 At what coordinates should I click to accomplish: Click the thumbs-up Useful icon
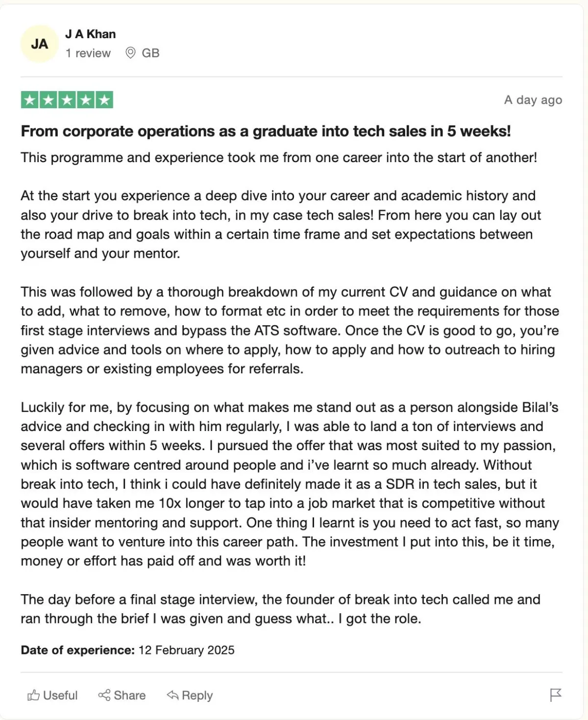[x=33, y=695]
